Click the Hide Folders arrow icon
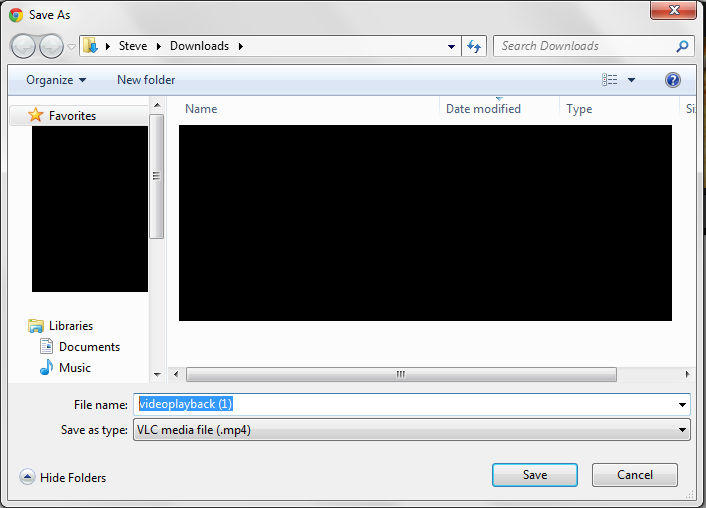The width and height of the screenshot is (706, 508). tap(27, 476)
